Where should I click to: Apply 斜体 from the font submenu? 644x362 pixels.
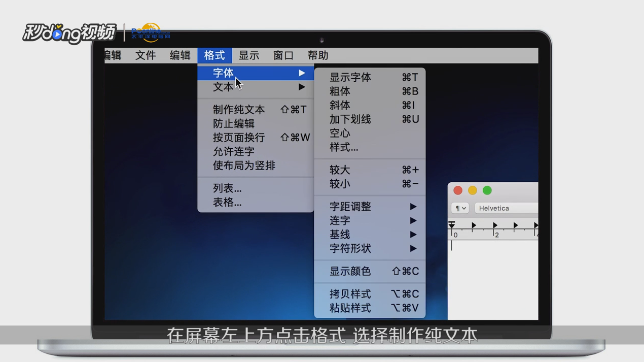[x=370, y=105]
